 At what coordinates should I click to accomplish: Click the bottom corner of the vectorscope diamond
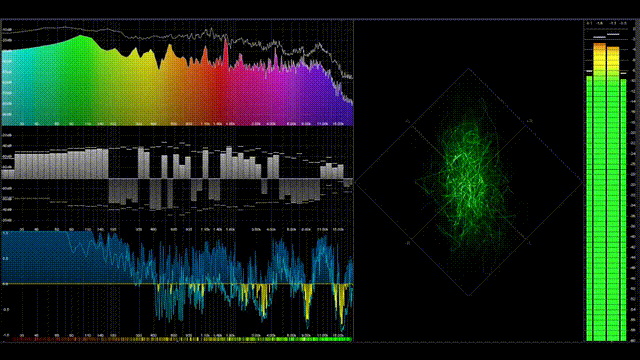click(x=469, y=294)
